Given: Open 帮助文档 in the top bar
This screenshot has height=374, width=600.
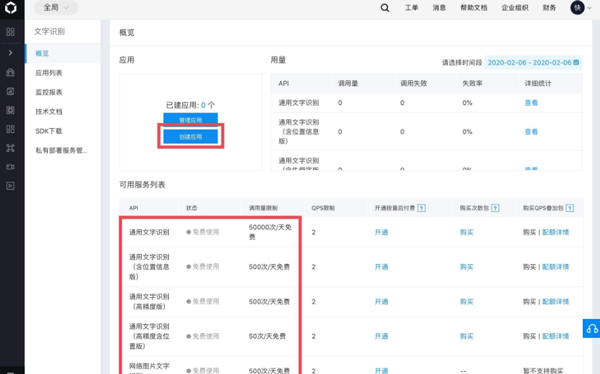Looking at the screenshot, I should [x=474, y=8].
